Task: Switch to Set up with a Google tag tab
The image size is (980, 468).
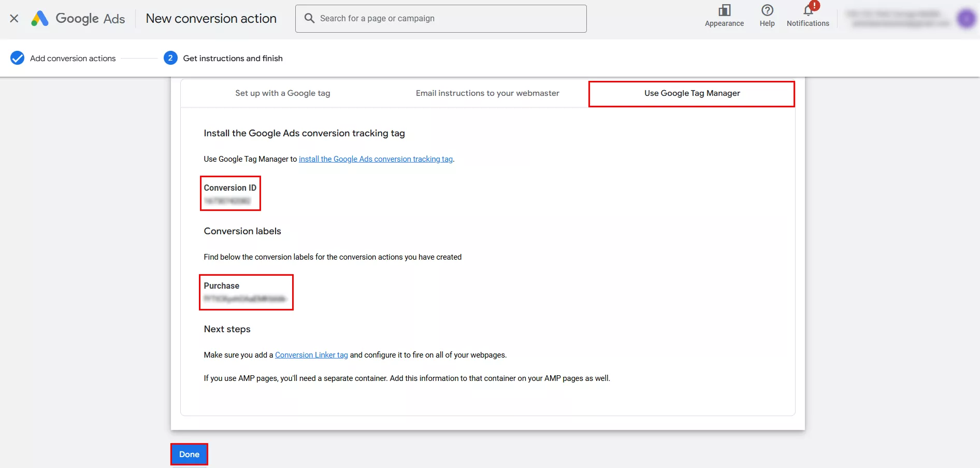Action: [282, 93]
